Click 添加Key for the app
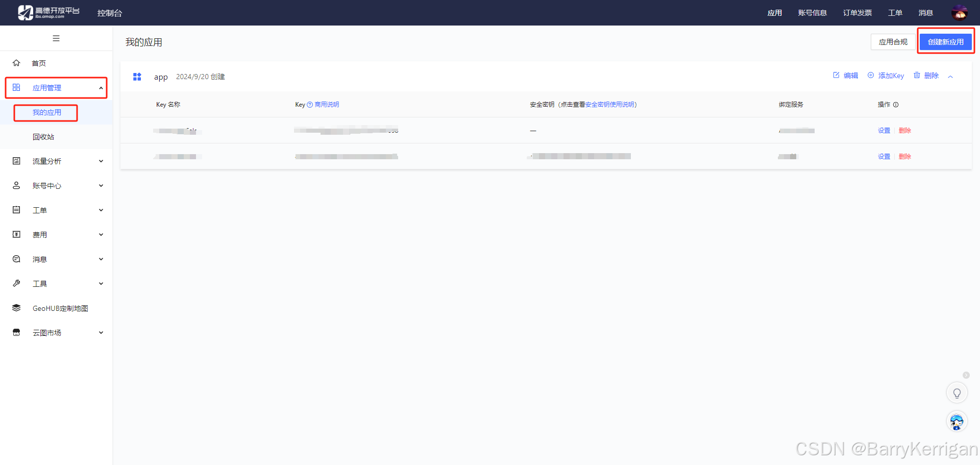The height and width of the screenshot is (465, 980). pyautogui.click(x=890, y=75)
